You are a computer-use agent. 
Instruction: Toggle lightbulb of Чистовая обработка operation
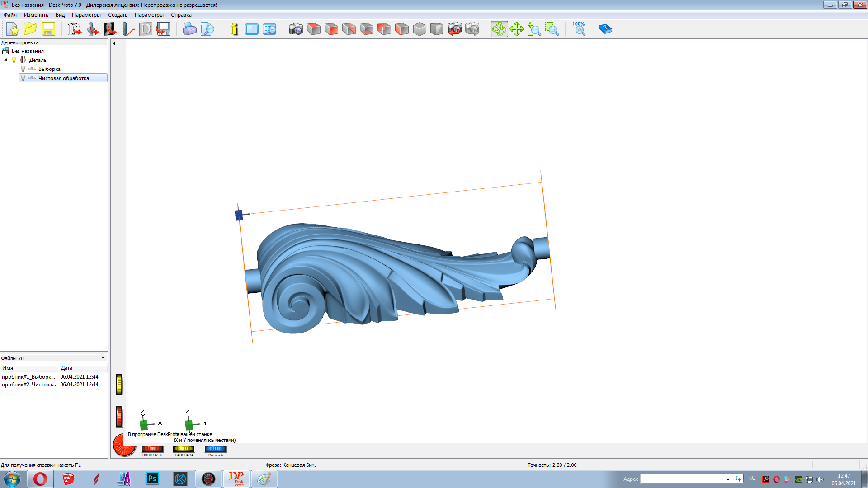(x=23, y=78)
